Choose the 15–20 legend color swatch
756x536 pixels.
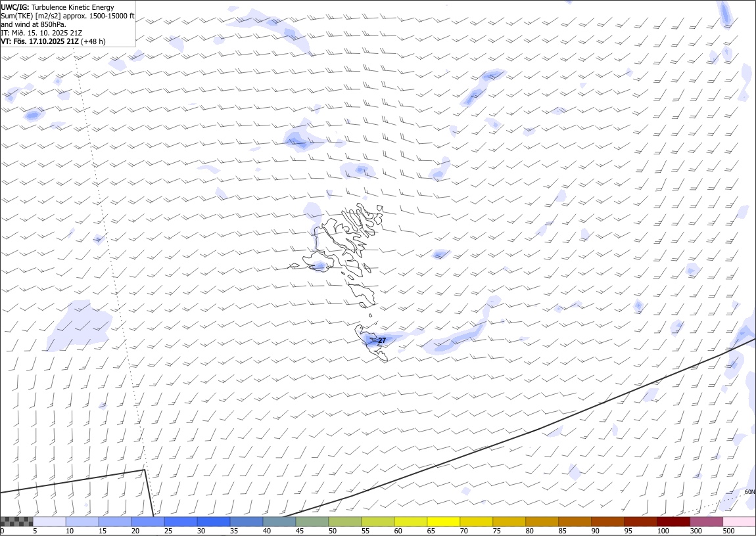click(115, 522)
